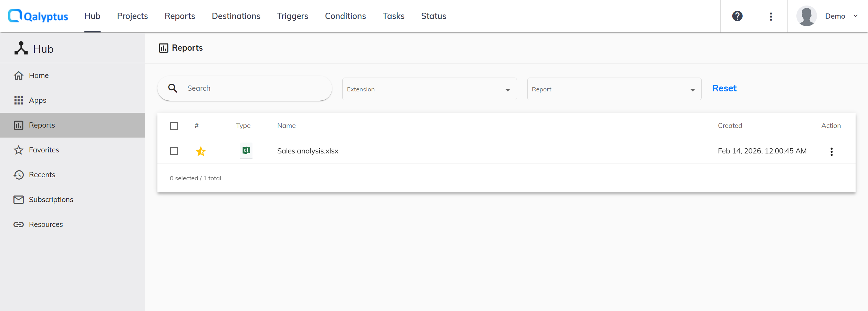Open the top bar three-dot menu

pyautogui.click(x=771, y=16)
